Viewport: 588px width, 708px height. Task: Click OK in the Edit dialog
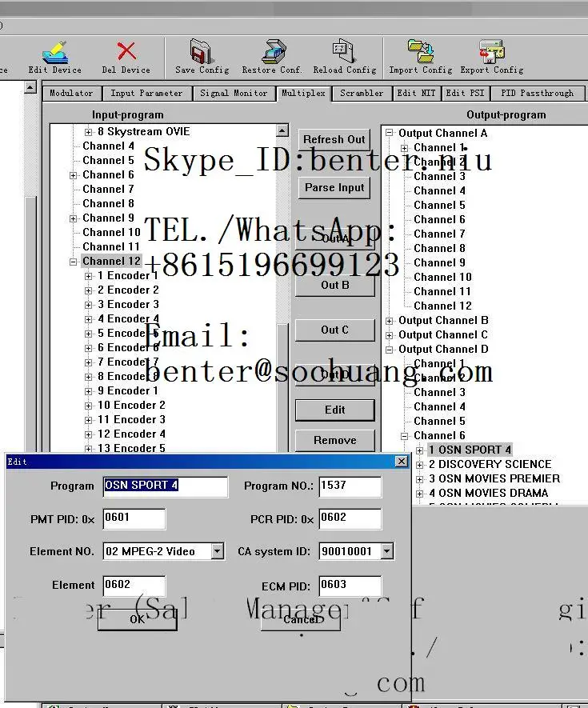click(x=138, y=619)
